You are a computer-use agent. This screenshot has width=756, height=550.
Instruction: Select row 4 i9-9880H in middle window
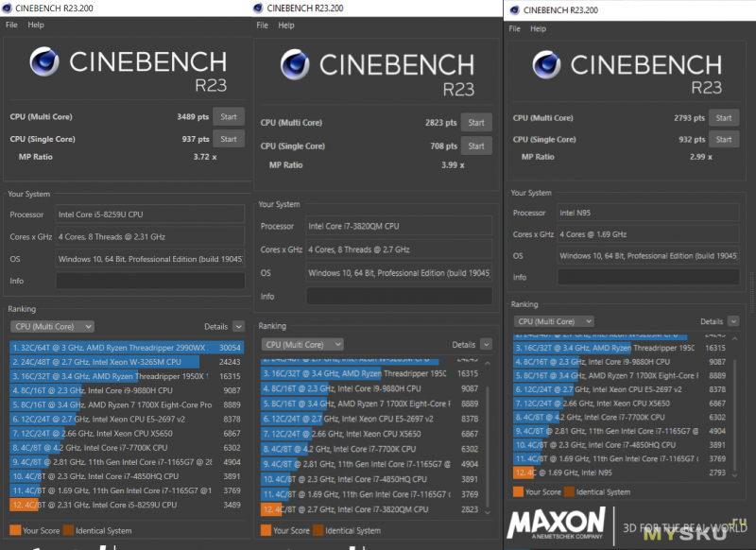tap(370, 388)
